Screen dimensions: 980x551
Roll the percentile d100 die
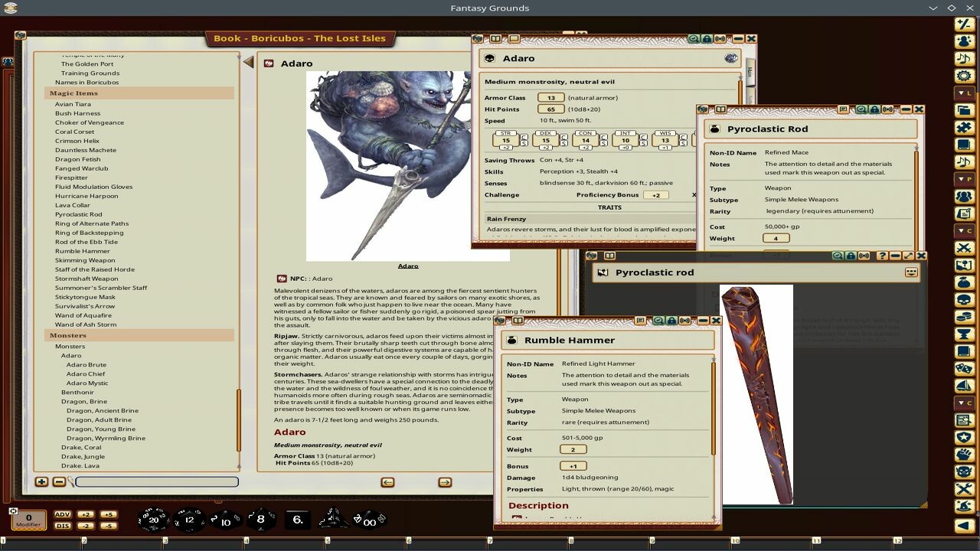[369, 520]
